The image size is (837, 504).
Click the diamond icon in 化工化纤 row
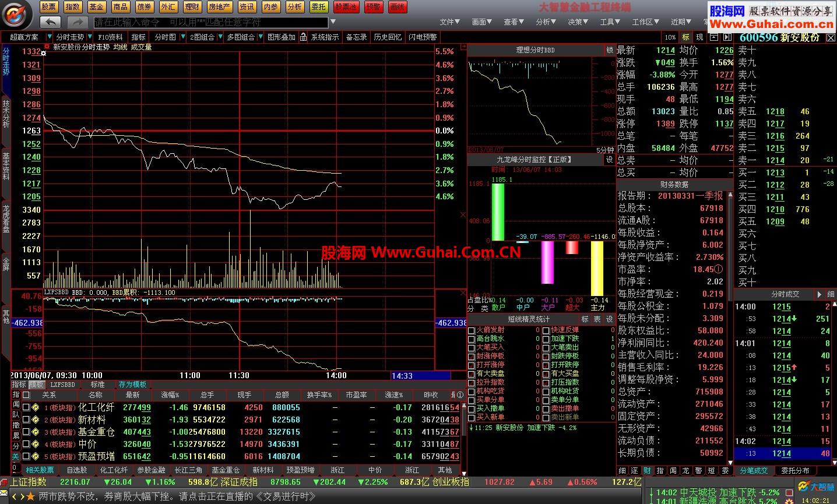pos(35,407)
